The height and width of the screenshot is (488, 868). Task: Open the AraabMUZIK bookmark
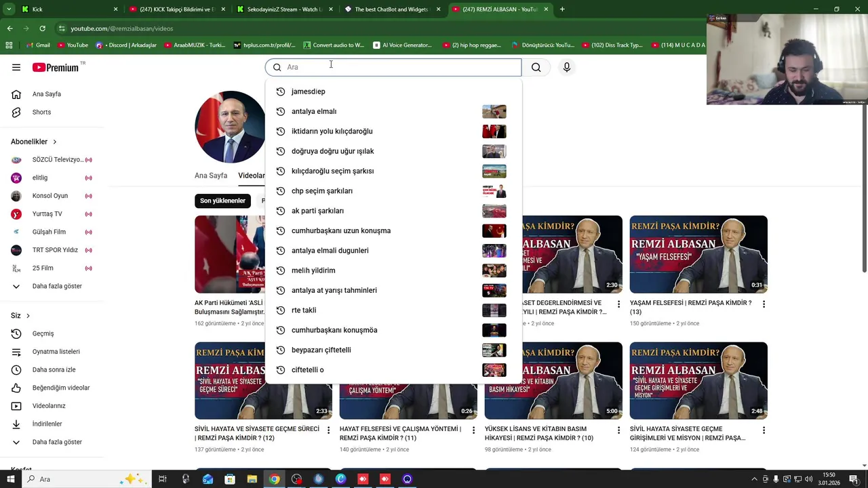coord(193,45)
